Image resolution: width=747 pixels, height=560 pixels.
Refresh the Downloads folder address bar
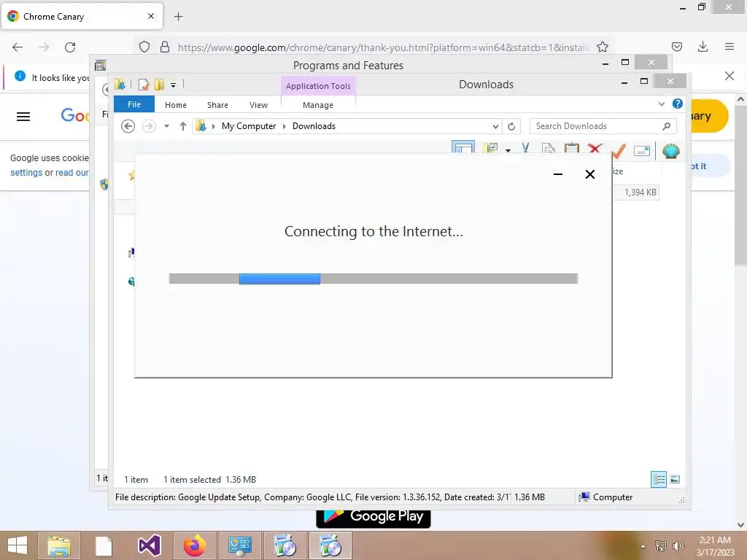511,126
